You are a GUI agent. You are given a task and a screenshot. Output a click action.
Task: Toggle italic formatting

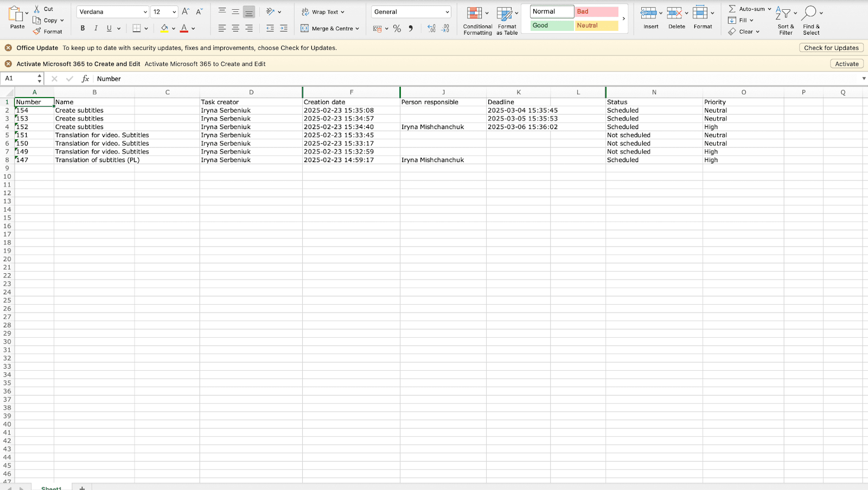coord(96,28)
